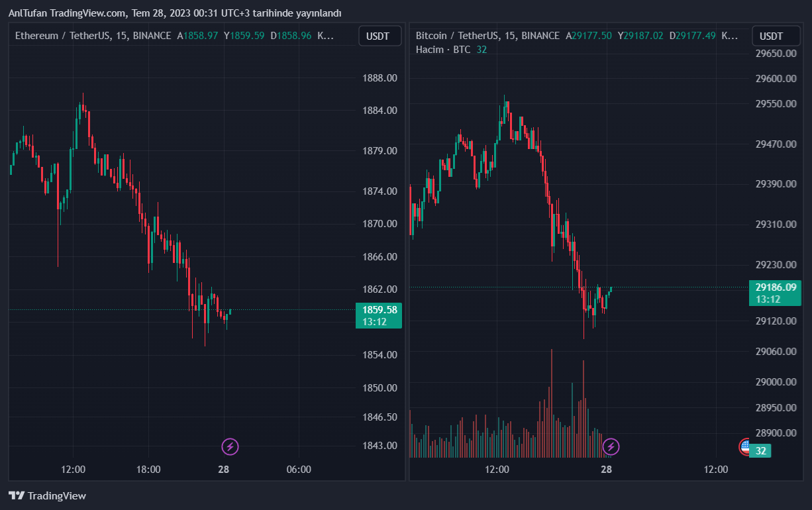Click the 1859.58 current price label

coord(380,309)
